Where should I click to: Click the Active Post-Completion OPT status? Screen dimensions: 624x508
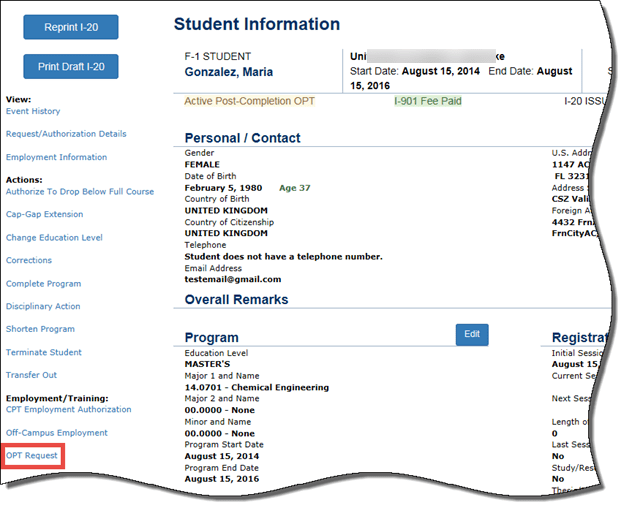(x=250, y=101)
